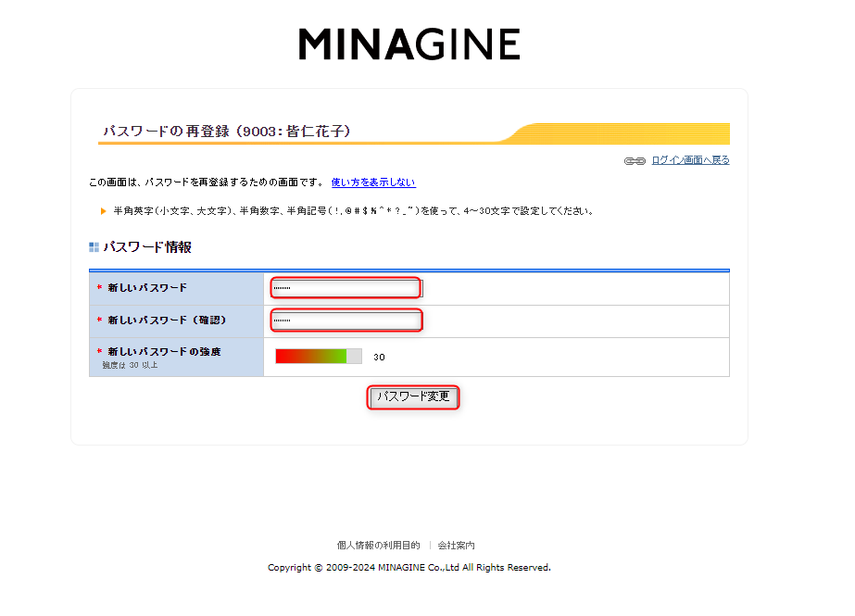Viewport: 855px width, 616px height.
Task: Click the パスワード情報 section grid icon
Action: (x=94, y=247)
